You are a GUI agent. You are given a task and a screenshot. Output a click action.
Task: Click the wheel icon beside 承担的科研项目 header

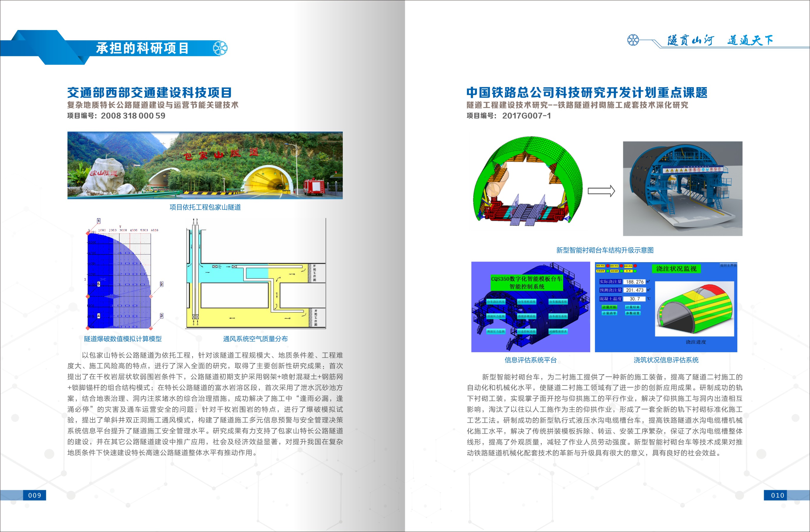coord(220,48)
